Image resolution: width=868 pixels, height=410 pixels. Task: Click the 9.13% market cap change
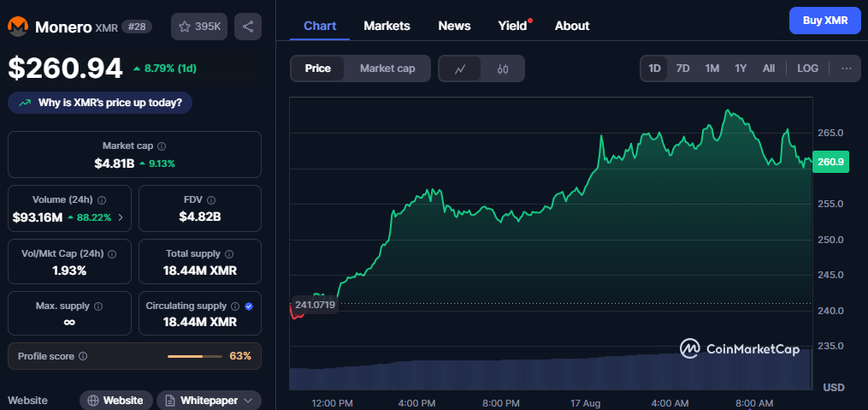[157, 163]
